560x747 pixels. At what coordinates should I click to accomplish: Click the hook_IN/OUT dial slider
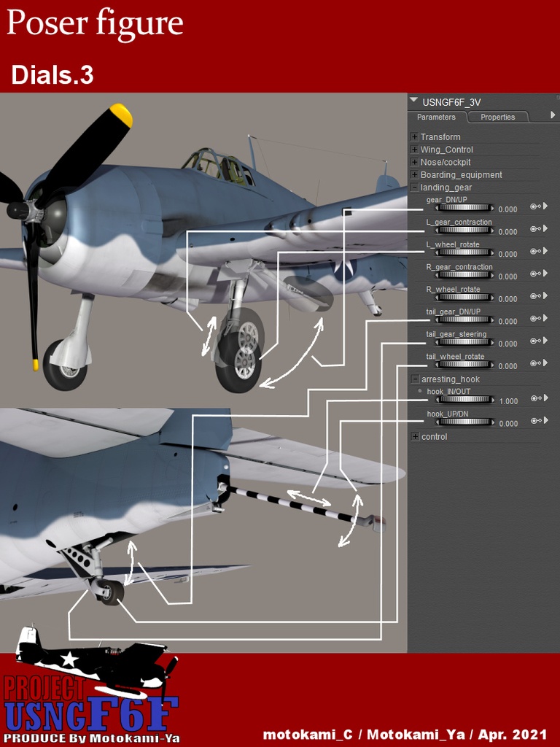coord(464,400)
